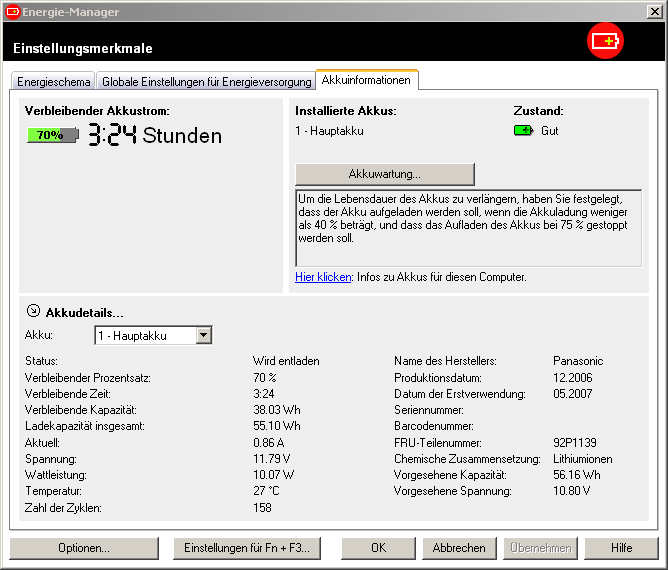Open the Optionen button

[84, 548]
